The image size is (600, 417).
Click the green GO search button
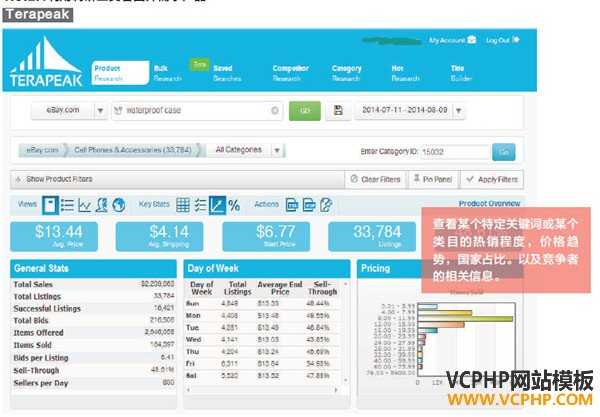click(305, 111)
